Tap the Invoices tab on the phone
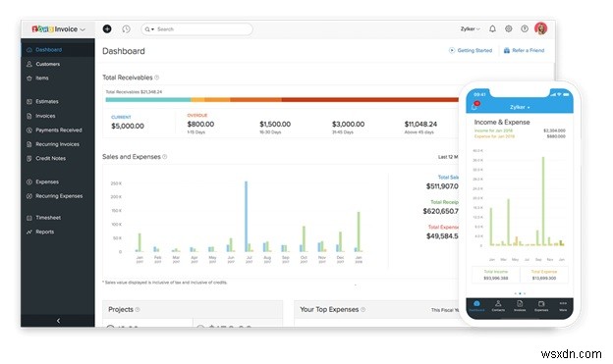This screenshot has width=613, height=364. [x=520, y=306]
